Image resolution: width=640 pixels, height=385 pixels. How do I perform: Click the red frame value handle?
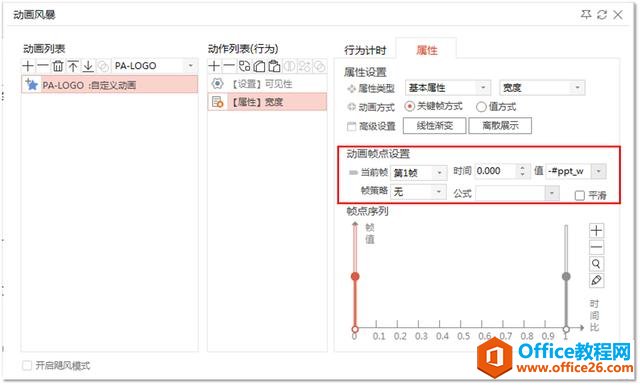[355, 276]
